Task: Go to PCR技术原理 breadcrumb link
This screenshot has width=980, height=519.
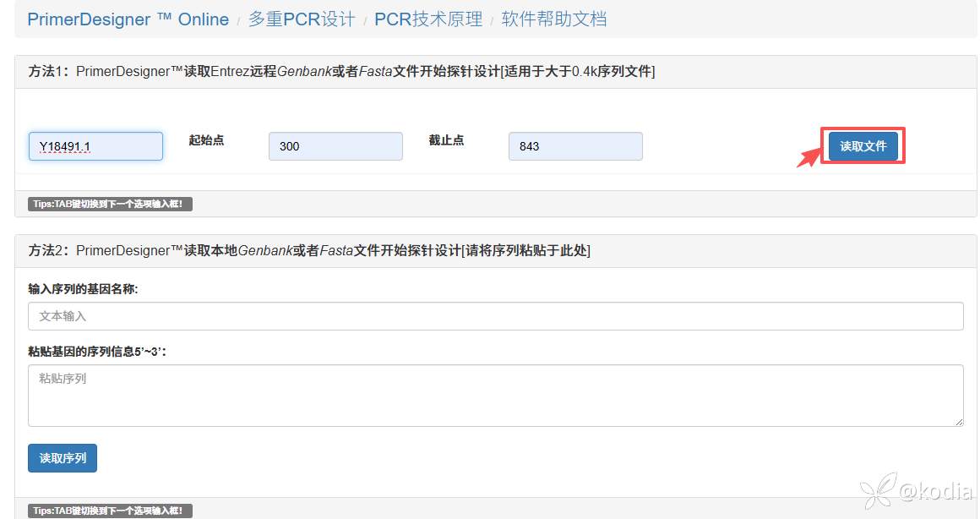Action: pos(428,19)
